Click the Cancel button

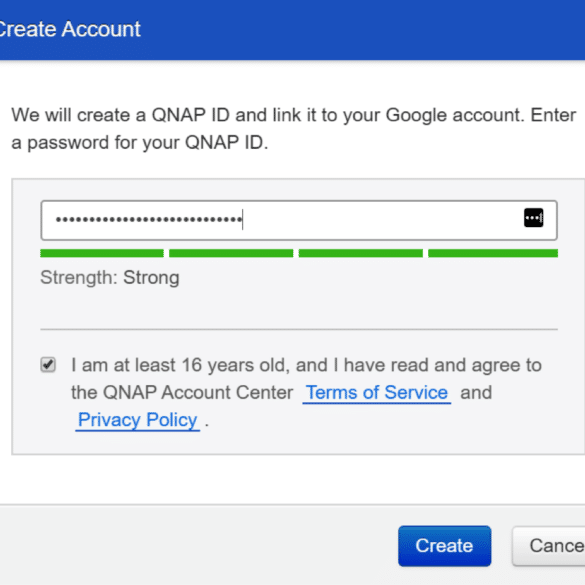549,546
